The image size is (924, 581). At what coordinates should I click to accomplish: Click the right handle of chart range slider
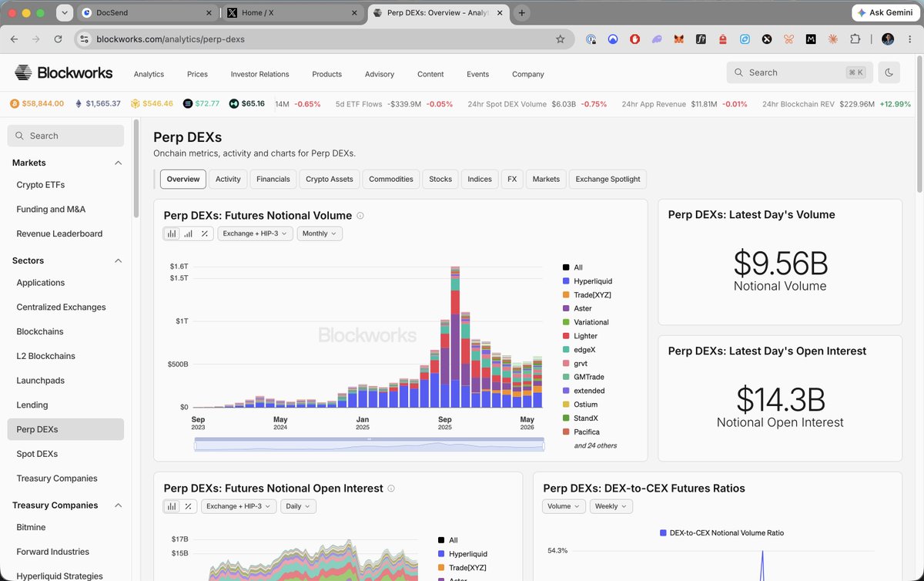tap(544, 445)
